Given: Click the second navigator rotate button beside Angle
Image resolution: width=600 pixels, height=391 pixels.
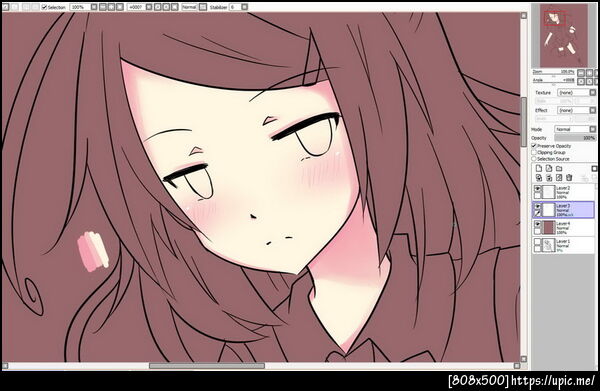Looking at the screenshot, I should point(589,81).
